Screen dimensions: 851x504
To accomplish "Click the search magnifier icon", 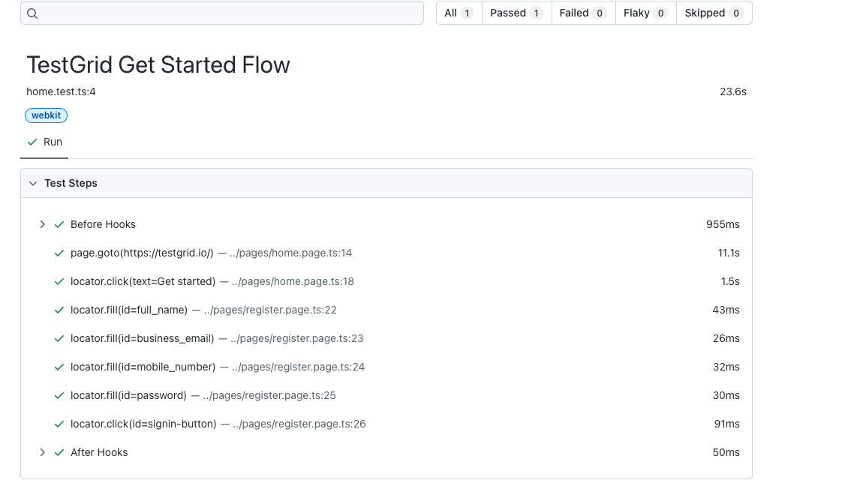I will point(32,13).
